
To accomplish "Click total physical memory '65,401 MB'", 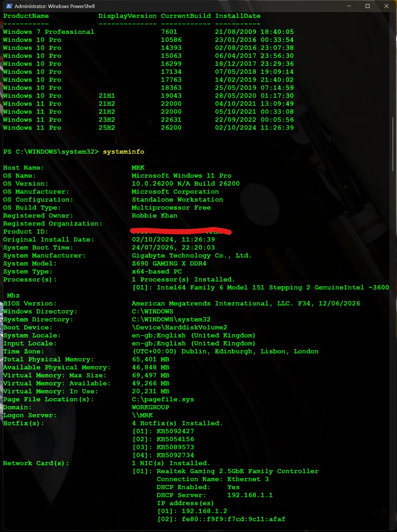I will coord(150,359).
